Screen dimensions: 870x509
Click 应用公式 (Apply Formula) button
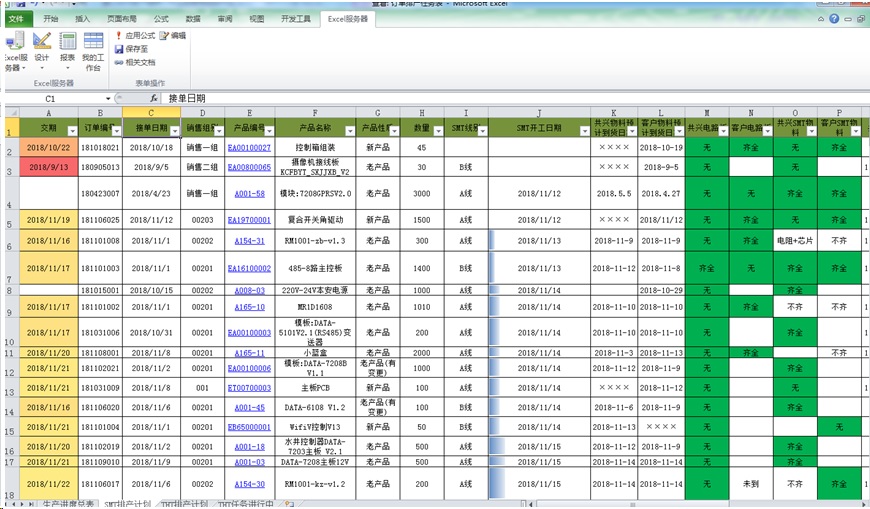pyautogui.click(x=133, y=36)
